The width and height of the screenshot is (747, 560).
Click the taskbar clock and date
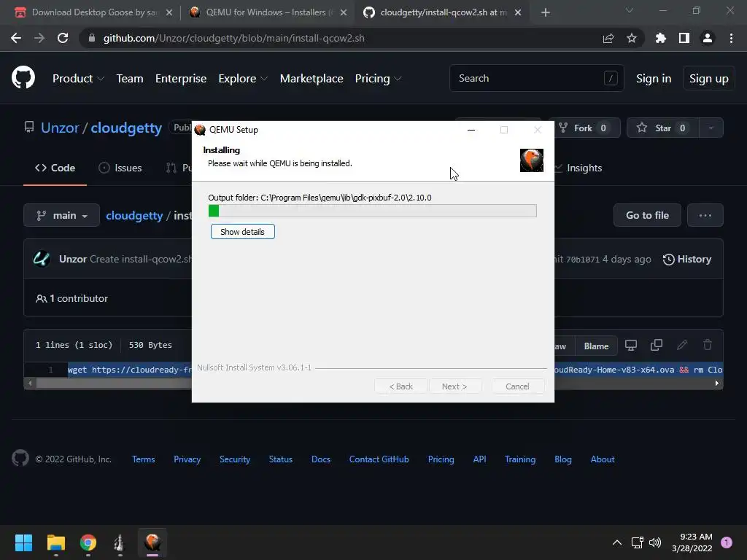[692, 542]
